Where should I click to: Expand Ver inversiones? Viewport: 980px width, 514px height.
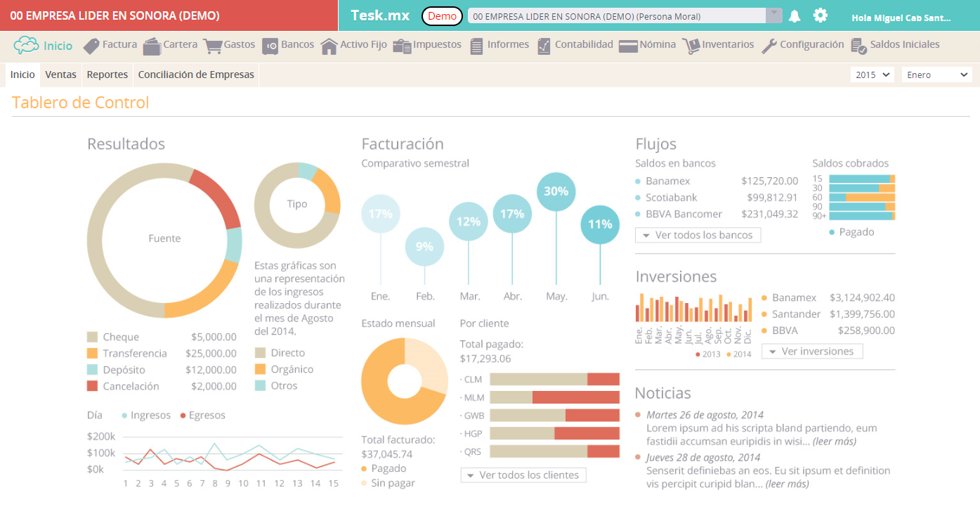point(812,351)
